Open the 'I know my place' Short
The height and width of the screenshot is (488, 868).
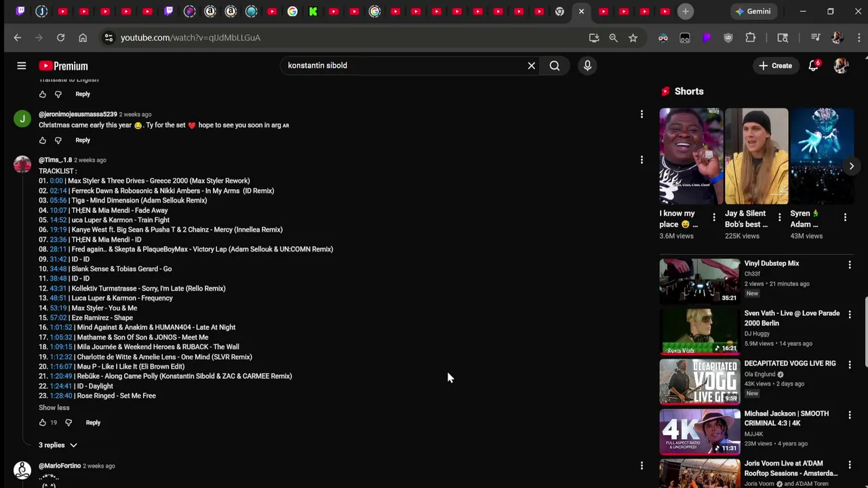[691, 156]
